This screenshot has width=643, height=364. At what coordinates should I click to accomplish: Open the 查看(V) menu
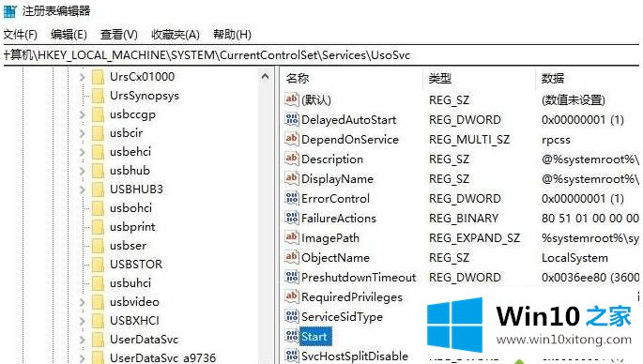[119, 35]
